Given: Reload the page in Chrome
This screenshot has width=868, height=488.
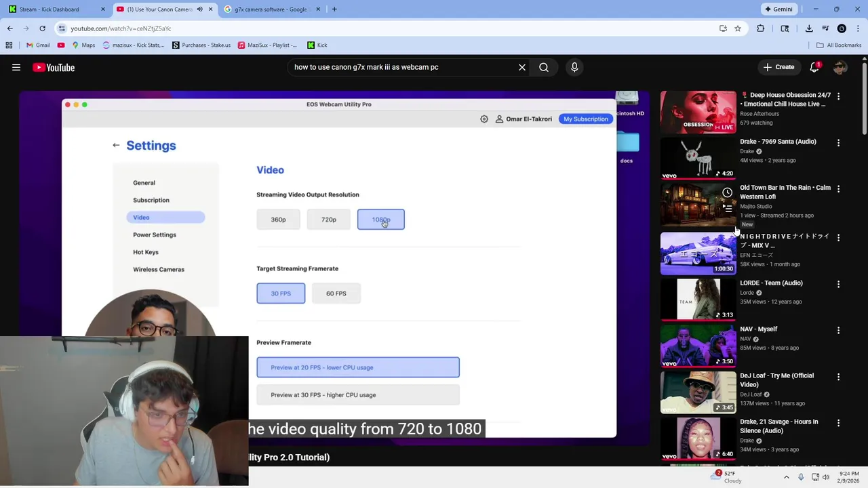Looking at the screenshot, I should pos(42,28).
